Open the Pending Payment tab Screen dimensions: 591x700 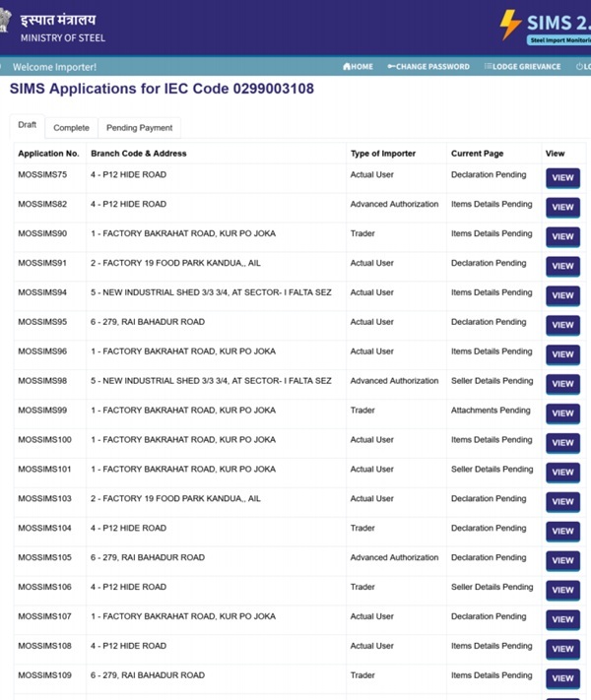tap(139, 128)
